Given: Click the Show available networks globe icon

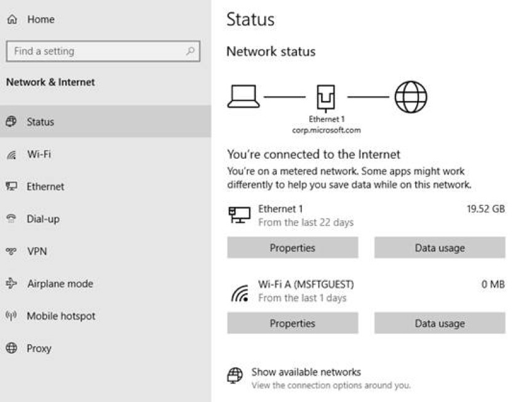Looking at the screenshot, I should click(x=234, y=376).
